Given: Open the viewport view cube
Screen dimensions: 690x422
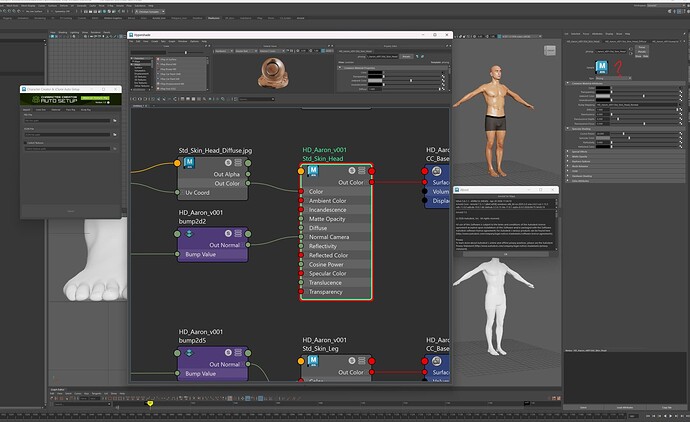Looking at the screenshot, I should 550,51.
